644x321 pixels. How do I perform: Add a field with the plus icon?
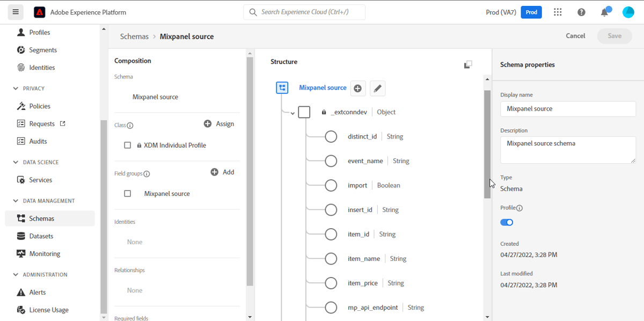pos(358,88)
